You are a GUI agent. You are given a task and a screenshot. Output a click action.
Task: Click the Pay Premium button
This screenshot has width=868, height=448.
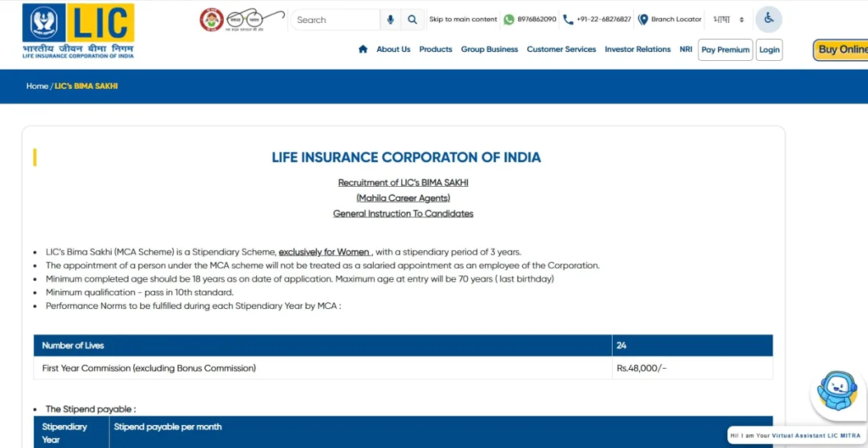tap(726, 50)
